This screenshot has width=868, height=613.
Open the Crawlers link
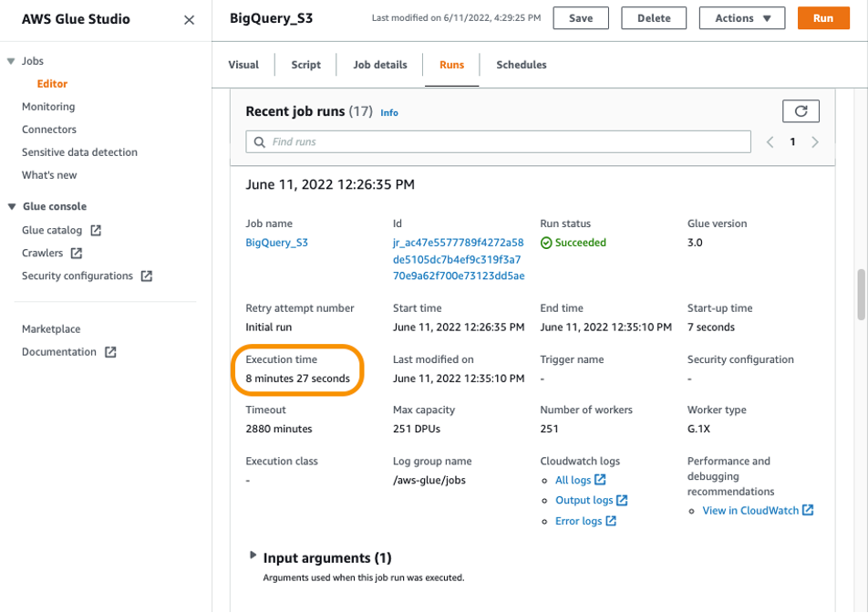[x=42, y=253]
